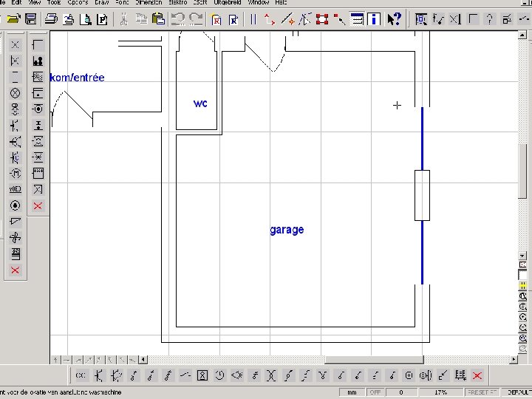Click the 'DEFAULT' status bar field
Viewport: 532px width, 399px height.
pos(516,392)
